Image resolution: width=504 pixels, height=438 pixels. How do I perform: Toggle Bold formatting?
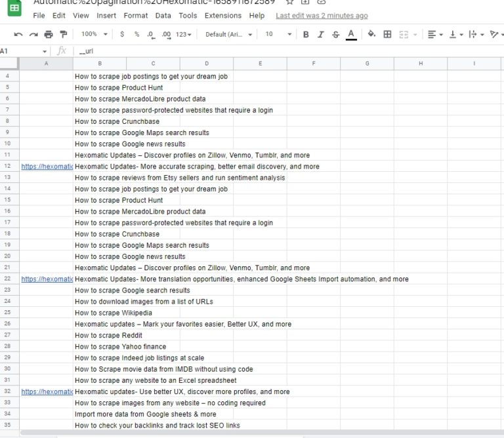coord(305,34)
